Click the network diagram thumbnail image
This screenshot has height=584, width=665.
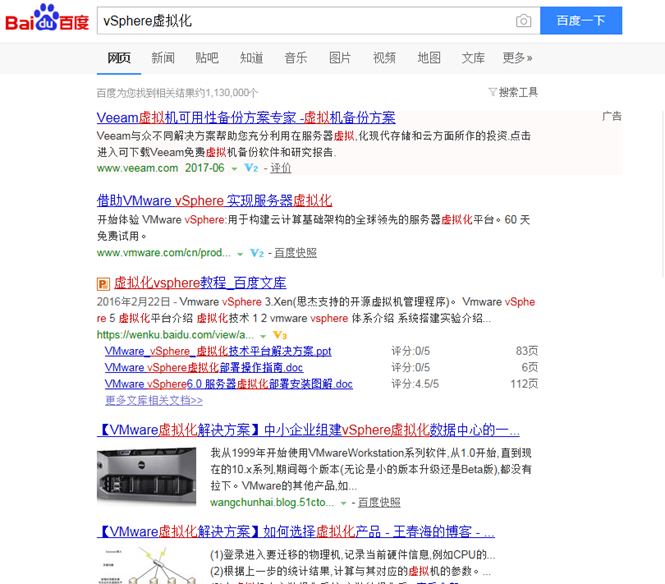point(146,566)
